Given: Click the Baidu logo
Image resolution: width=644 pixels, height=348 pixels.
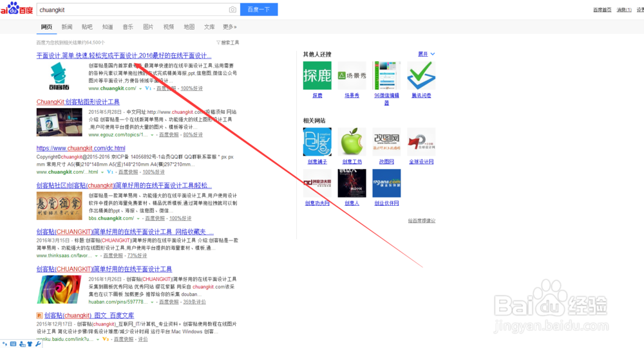Looking at the screenshot, I should 17,8.
